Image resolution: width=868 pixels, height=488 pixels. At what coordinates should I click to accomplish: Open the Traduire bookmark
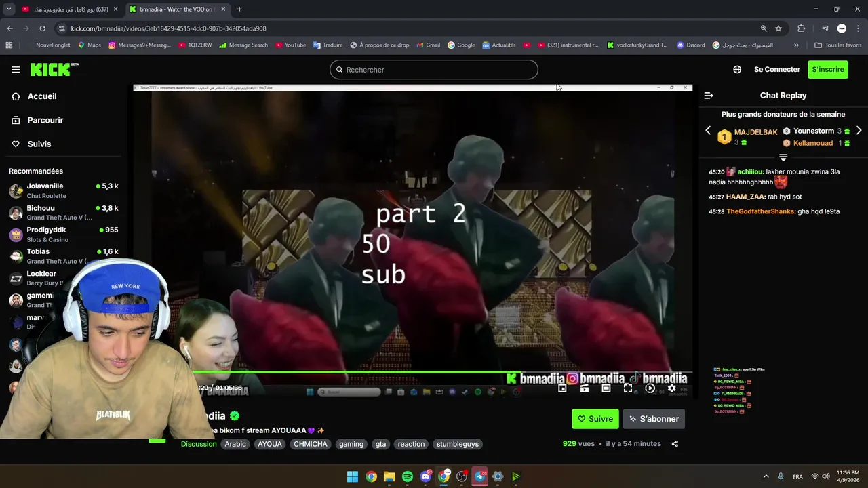pos(328,45)
